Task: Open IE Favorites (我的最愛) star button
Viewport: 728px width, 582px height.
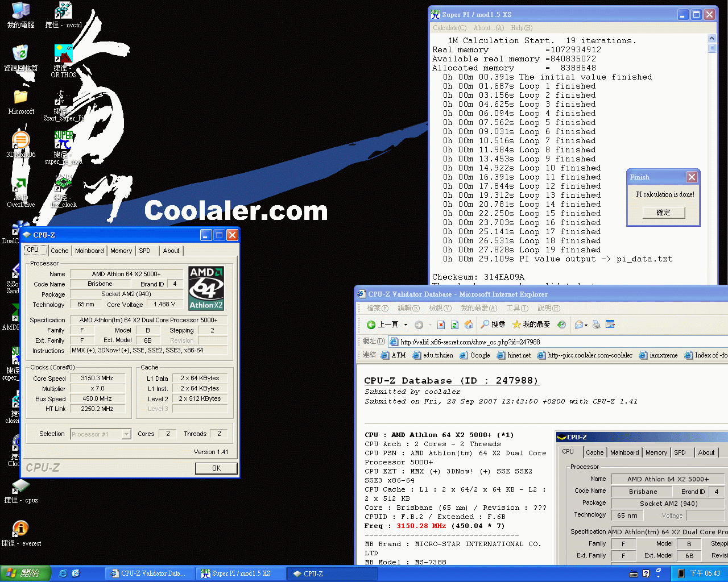Action: pyautogui.click(x=531, y=325)
